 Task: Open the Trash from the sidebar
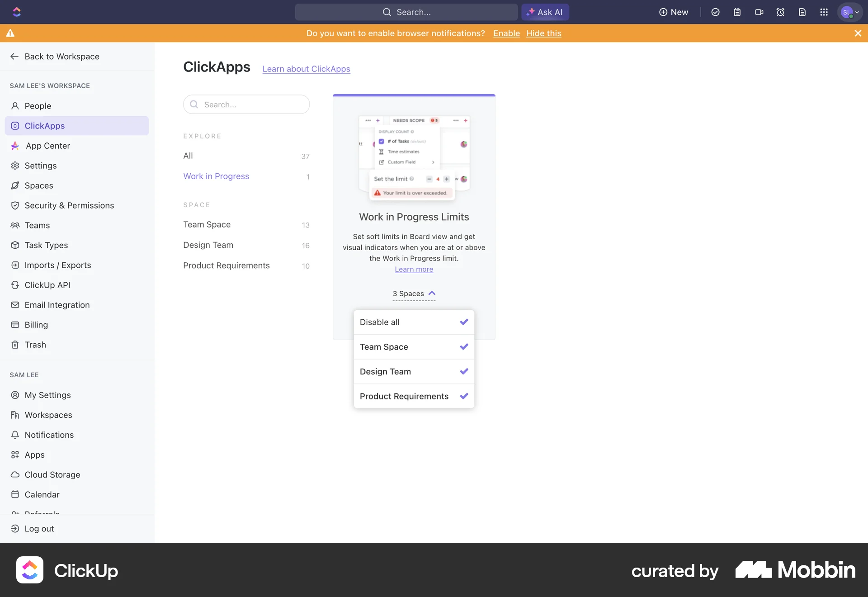35,345
